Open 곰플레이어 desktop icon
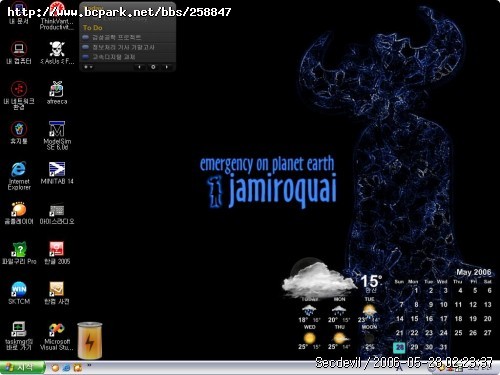Image resolution: width=500 pixels, height=375 pixels. click(19, 213)
